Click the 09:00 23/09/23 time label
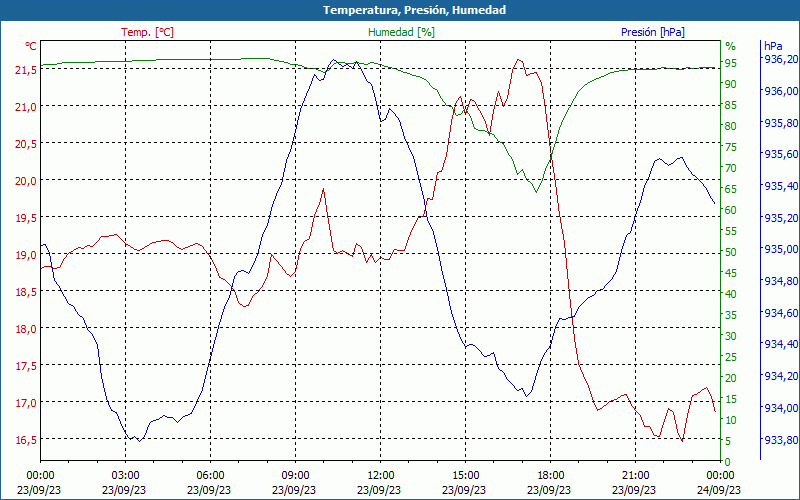 pyautogui.click(x=294, y=483)
